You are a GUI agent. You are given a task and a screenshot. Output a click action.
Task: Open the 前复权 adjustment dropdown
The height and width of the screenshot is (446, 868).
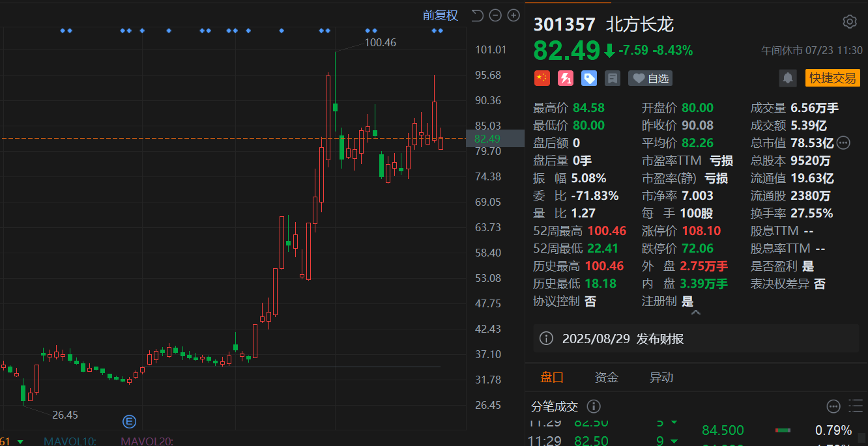pyautogui.click(x=440, y=15)
